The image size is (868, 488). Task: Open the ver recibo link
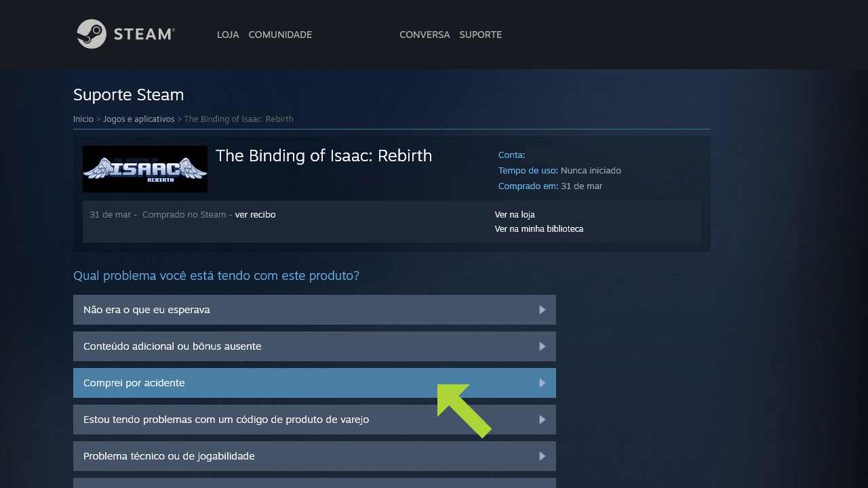point(255,214)
